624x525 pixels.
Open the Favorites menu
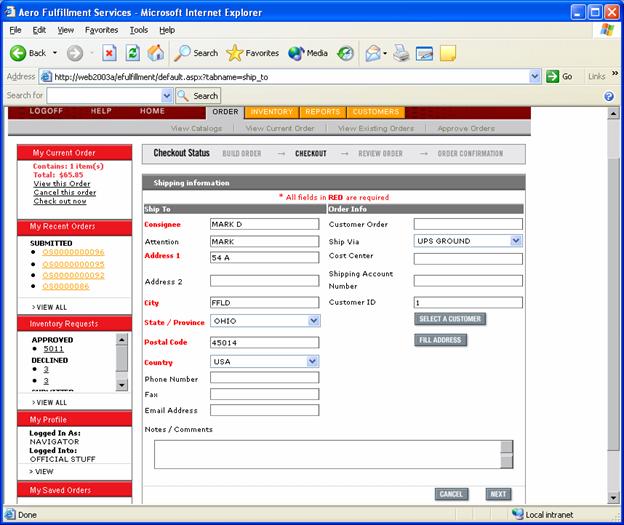point(101,30)
